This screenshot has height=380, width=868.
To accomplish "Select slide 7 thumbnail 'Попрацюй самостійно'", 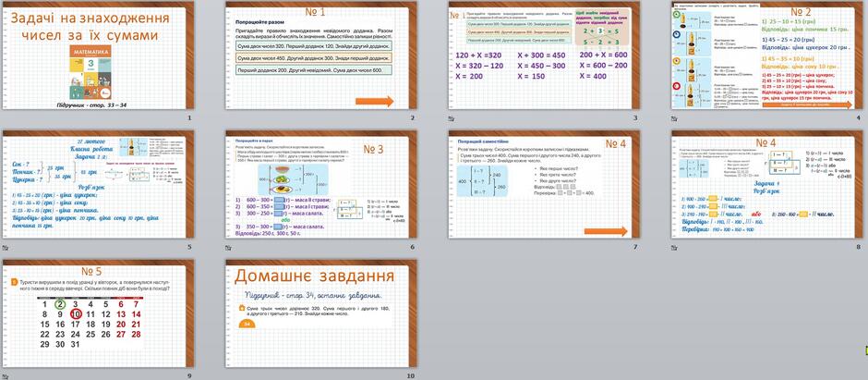I will coord(544,185).
